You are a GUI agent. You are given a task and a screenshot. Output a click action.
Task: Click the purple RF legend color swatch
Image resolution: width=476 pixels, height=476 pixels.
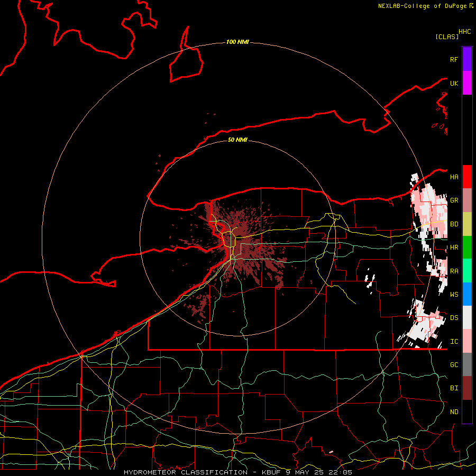[x=467, y=59]
